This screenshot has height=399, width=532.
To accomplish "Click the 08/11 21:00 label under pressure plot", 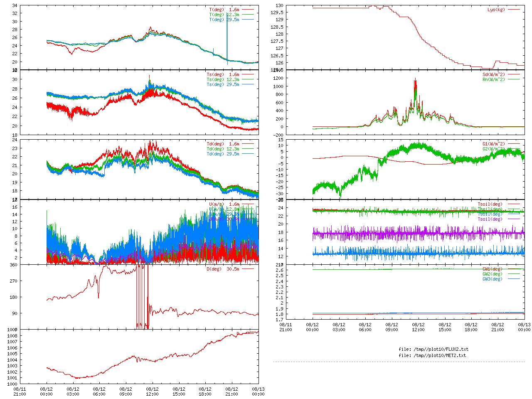I will click(x=20, y=392).
